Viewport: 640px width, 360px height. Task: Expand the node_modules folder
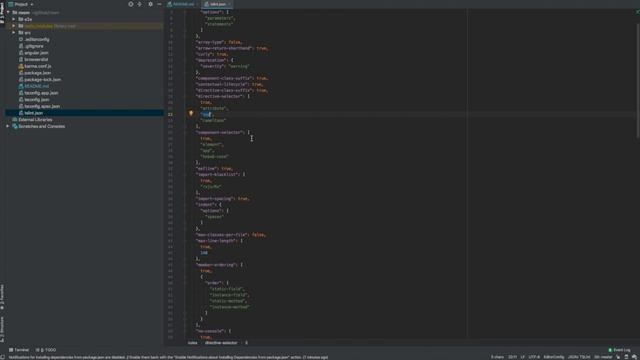[14, 26]
